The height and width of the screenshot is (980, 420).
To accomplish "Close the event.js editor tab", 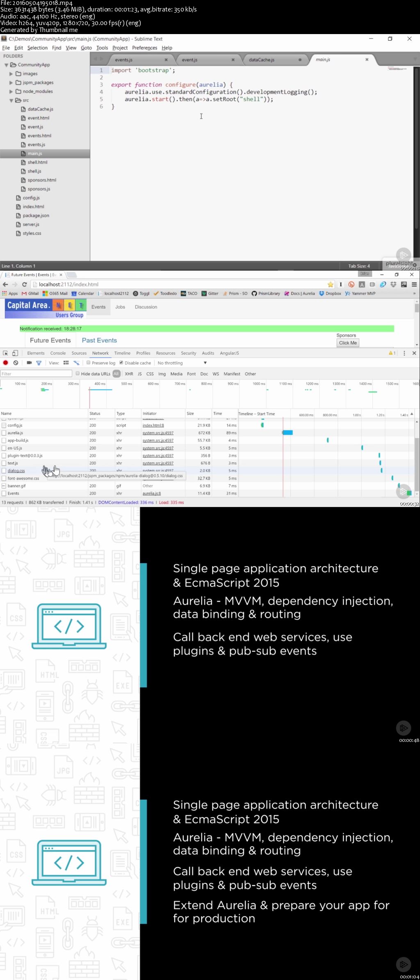I will [233, 60].
